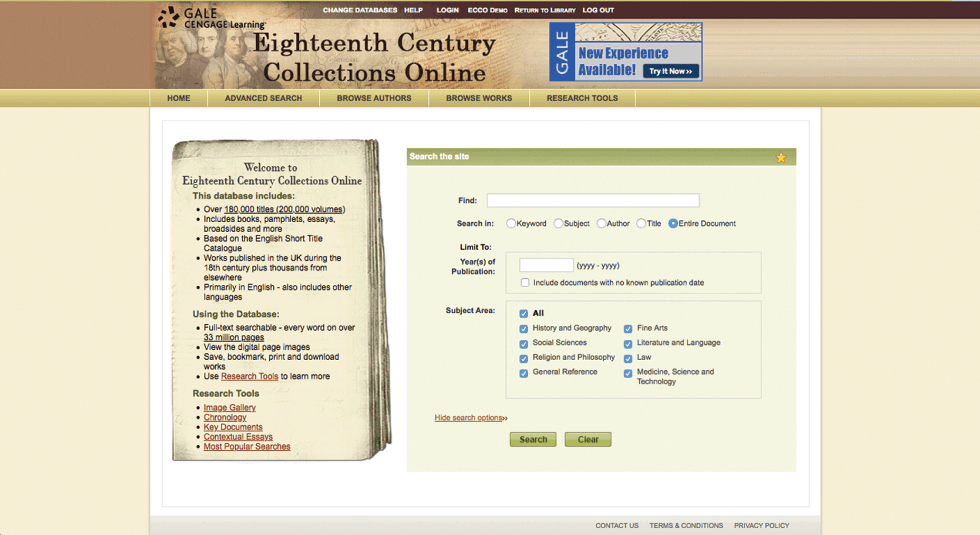Open the Image Gallery link
The image size is (980, 535).
229,408
